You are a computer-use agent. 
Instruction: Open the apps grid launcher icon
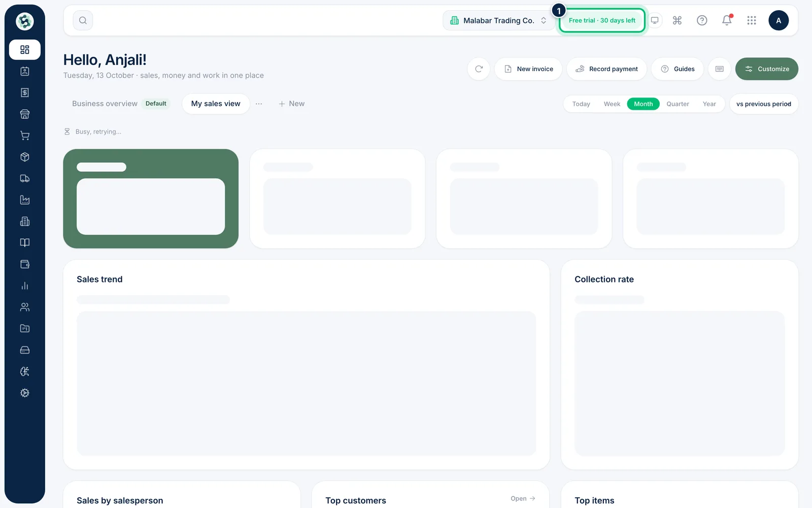point(752,20)
